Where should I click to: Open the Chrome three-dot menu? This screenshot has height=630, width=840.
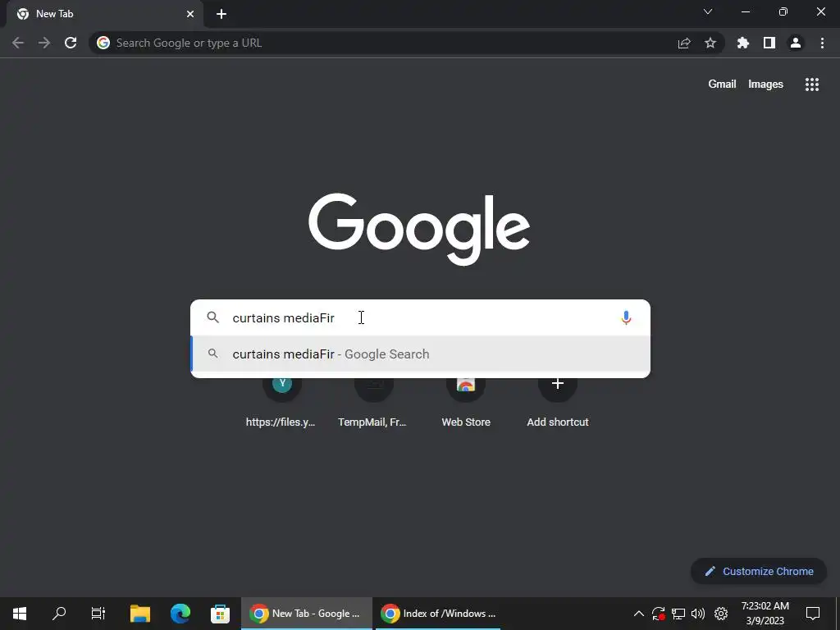[x=822, y=43]
